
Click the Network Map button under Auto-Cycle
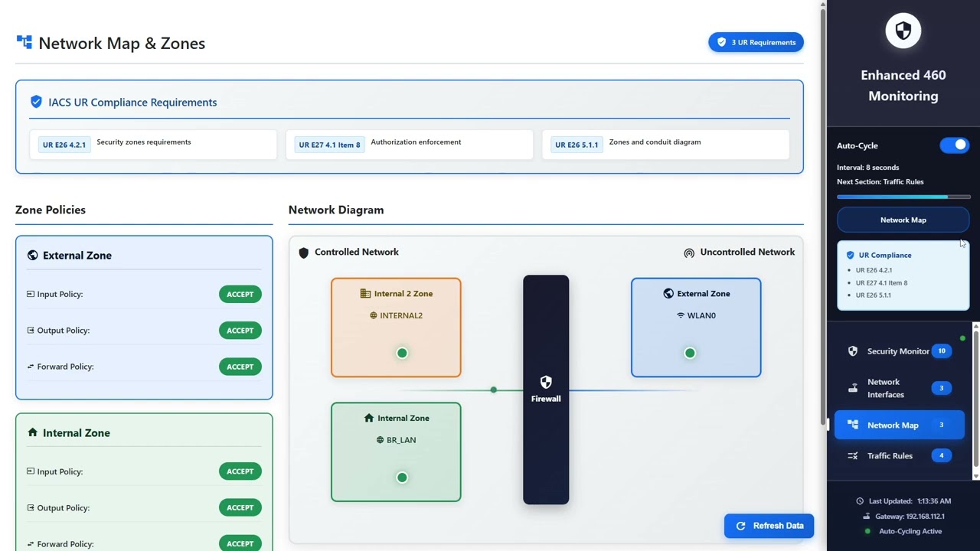click(x=903, y=220)
